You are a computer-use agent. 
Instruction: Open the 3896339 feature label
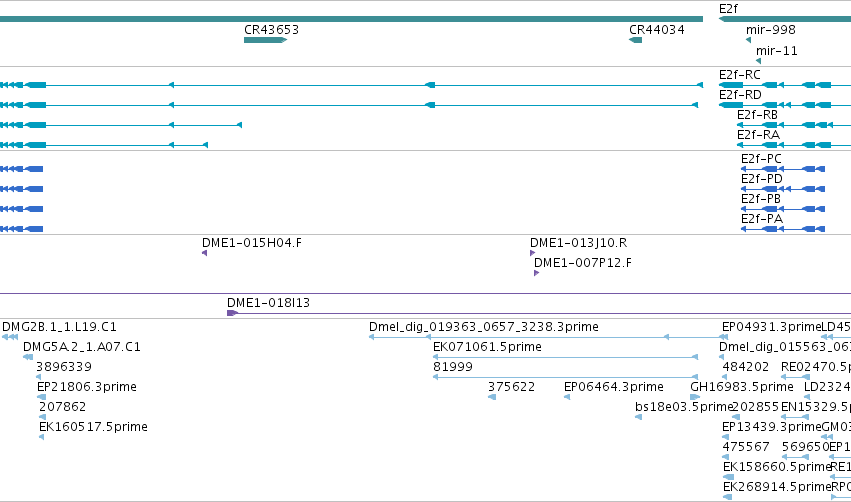tap(63, 367)
